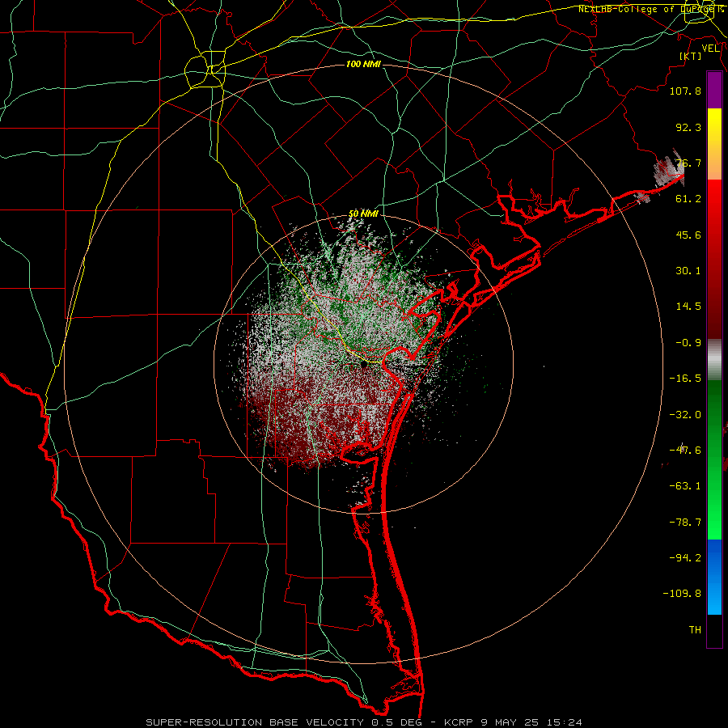Click the -47.6 velocity scale label

(x=685, y=451)
